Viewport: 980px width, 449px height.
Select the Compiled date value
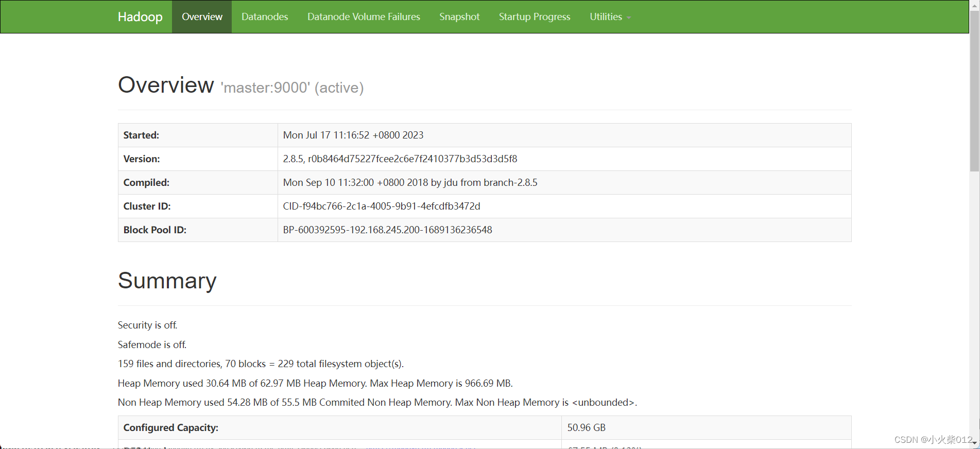pos(410,182)
